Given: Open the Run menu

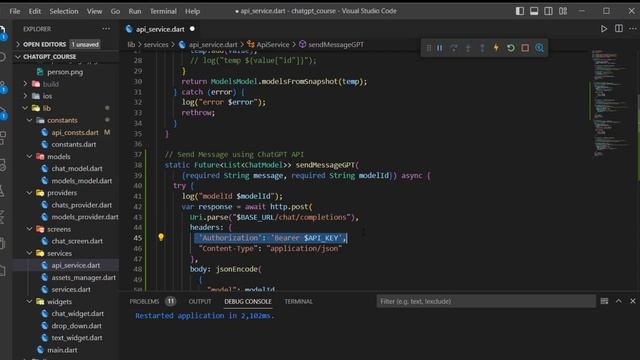Looking at the screenshot, I should 135,11.
